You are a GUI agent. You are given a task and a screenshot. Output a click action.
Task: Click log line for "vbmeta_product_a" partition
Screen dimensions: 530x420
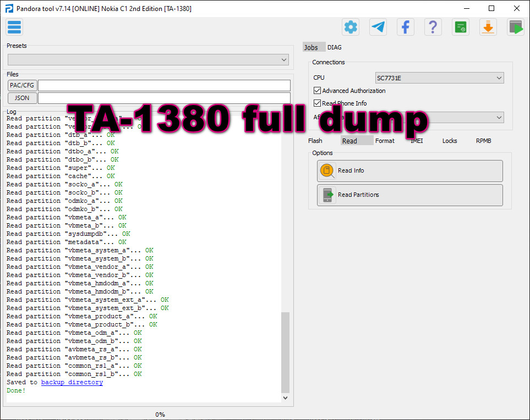82,316
